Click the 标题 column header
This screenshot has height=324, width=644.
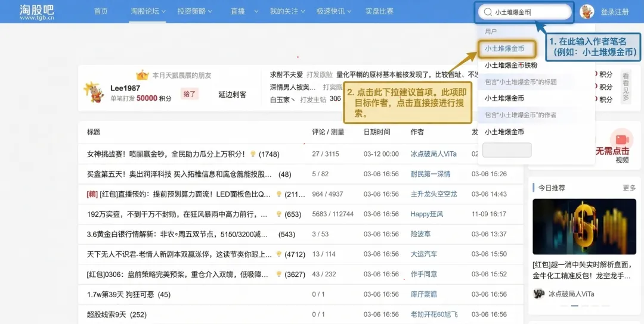(x=94, y=132)
